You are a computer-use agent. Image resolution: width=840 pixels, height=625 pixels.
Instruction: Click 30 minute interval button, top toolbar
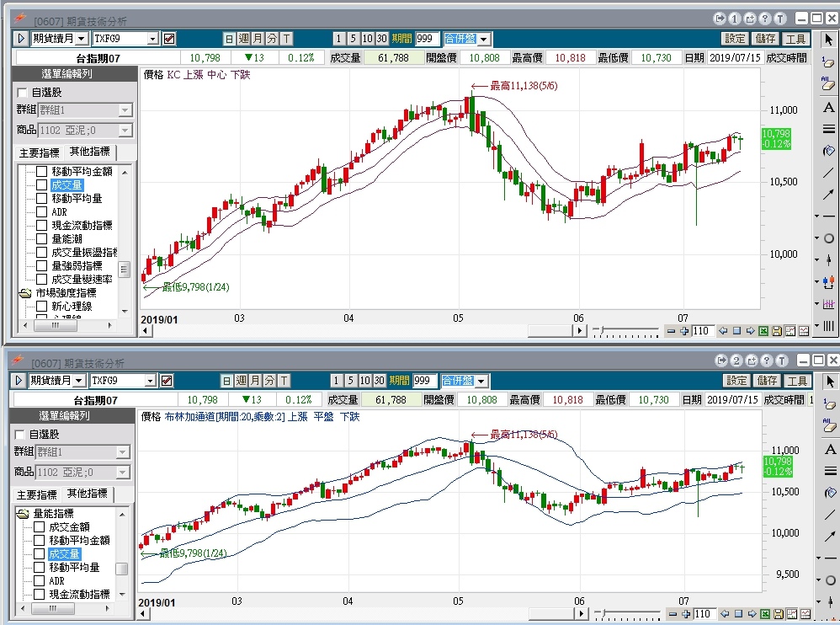(381, 39)
